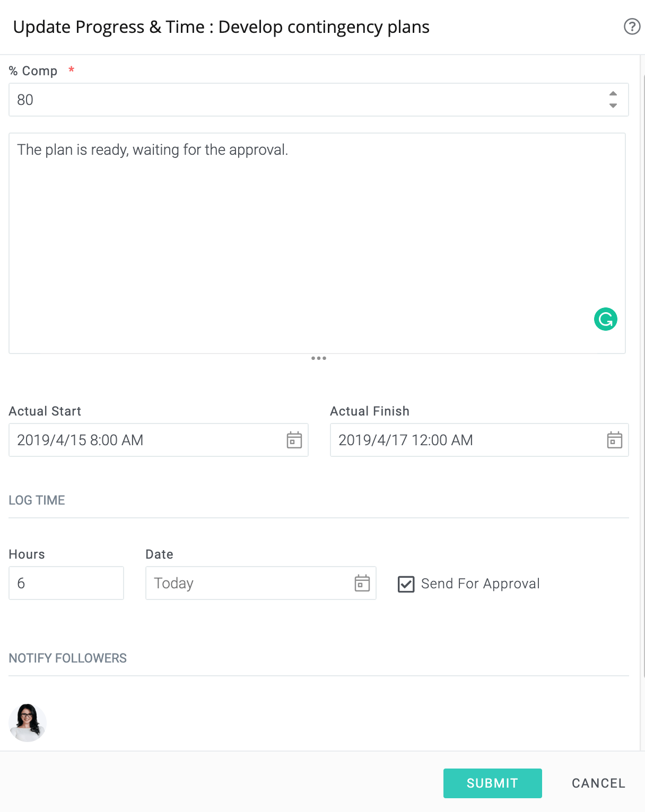
Task: Click the dialog's vertical scrollbar
Action: pos(643,375)
